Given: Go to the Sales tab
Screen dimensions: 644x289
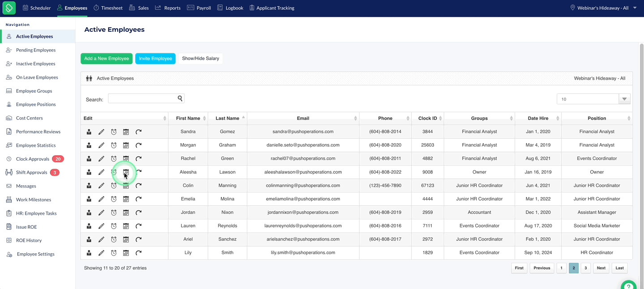Looking at the screenshot, I should pos(139,8).
